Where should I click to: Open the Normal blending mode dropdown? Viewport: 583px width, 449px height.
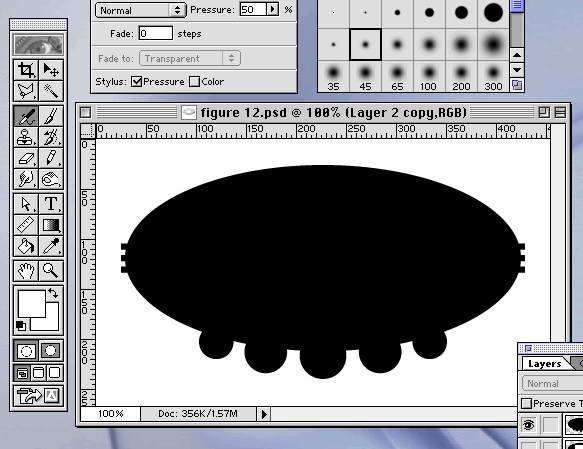[141, 10]
